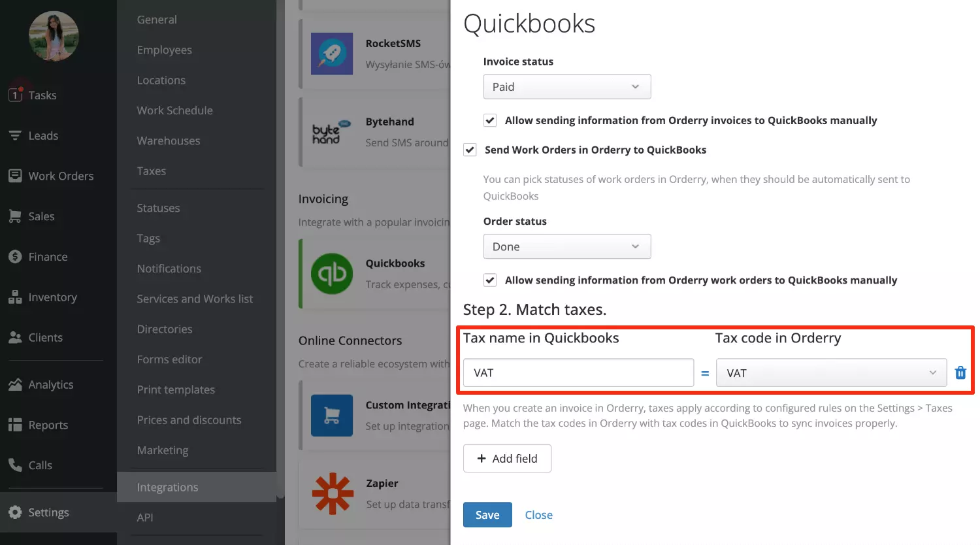Open the Tax code in Orderry dropdown
The image size is (980, 545).
pyautogui.click(x=831, y=372)
